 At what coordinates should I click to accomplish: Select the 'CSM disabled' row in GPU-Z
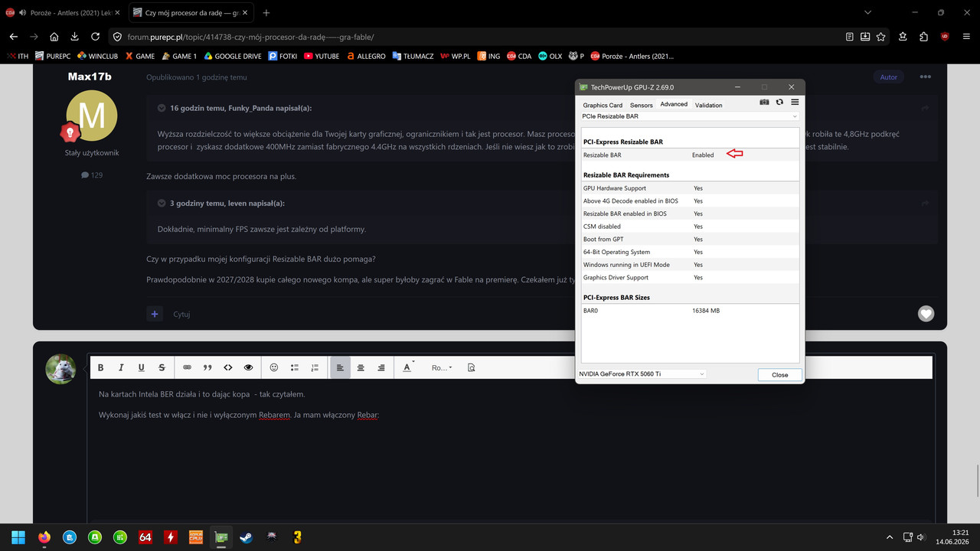click(x=691, y=227)
